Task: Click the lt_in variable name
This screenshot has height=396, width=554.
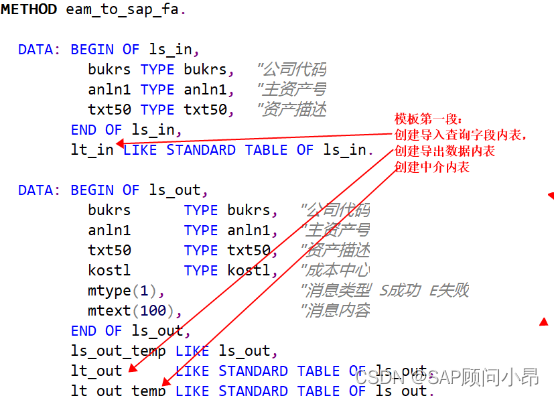Action: click(92, 150)
